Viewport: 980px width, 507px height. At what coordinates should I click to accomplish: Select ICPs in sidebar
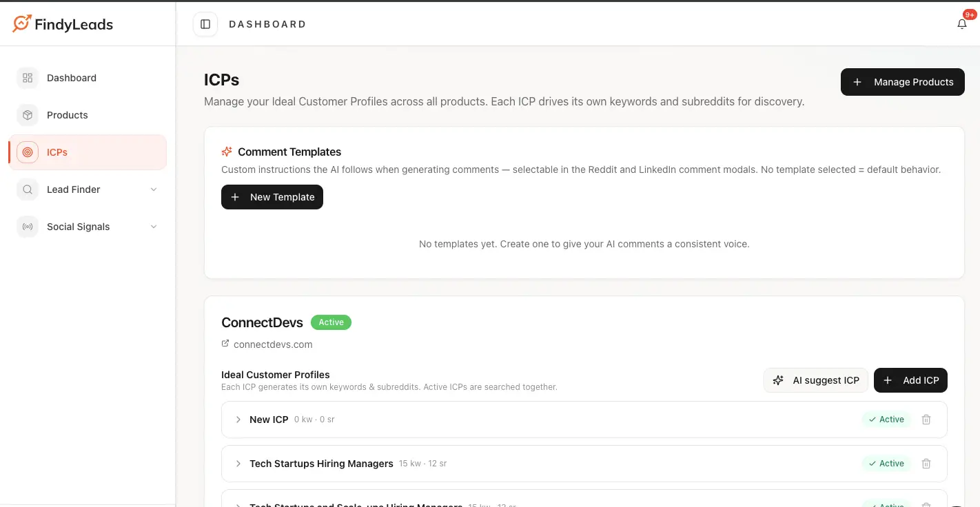88,152
